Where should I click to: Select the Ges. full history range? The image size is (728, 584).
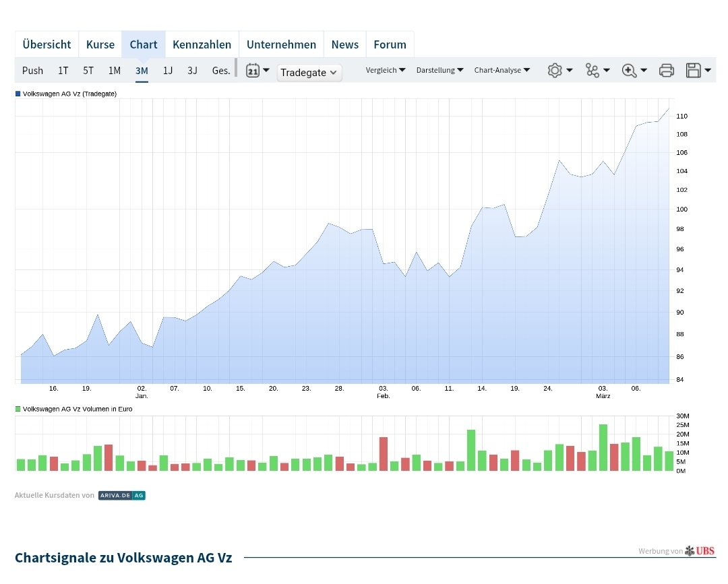point(221,71)
